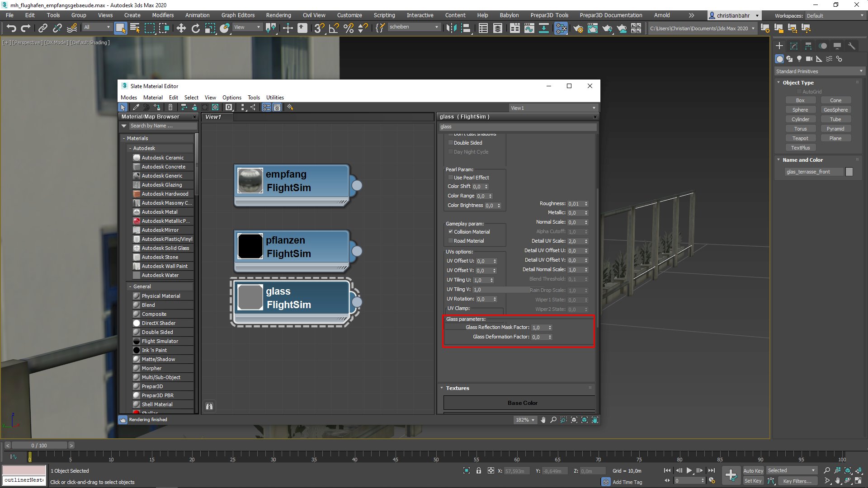The image size is (868, 488).
Task: Open the Modify command panel tab
Action: click(794, 46)
